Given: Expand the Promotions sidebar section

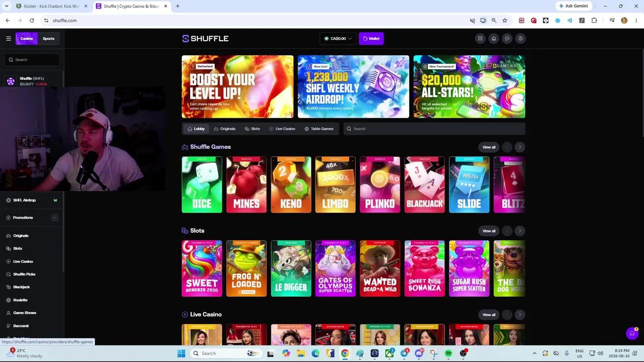Looking at the screenshot, I should pos(54,218).
